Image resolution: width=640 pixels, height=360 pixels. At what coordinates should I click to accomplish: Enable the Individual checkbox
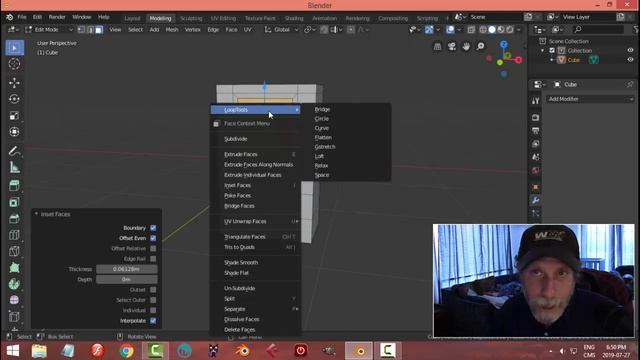pos(153,310)
